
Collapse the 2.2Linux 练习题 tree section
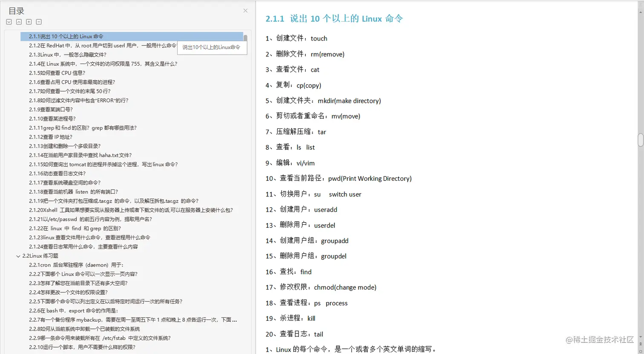pyautogui.click(x=17, y=256)
